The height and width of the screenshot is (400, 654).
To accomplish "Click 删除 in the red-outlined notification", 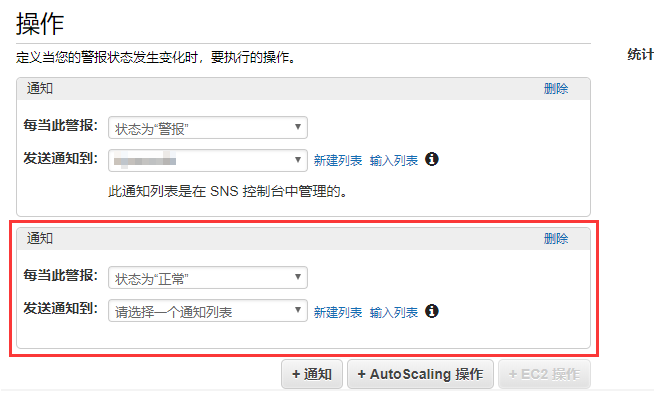I will coord(556,239).
